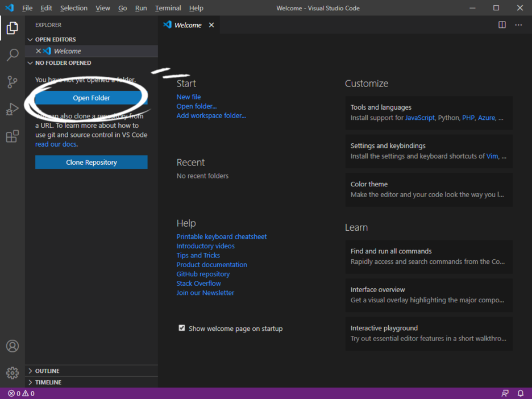Screen dimensions: 532x399
Task: Click the PHP link in Tools and languages
Action: (x=468, y=118)
